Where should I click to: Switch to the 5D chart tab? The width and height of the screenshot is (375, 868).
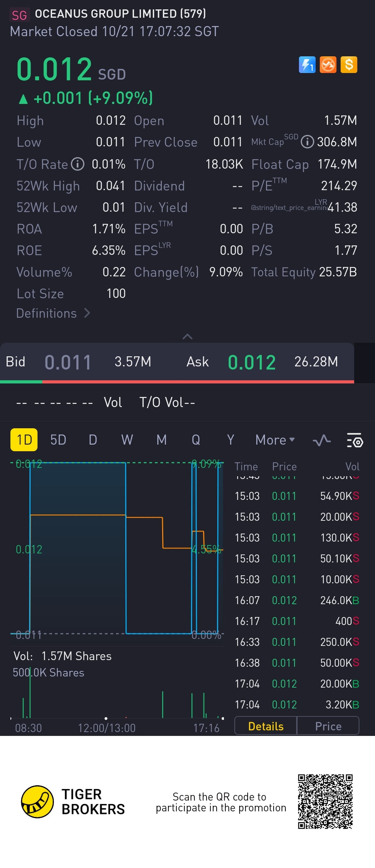pyautogui.click(x=58, y=440)
